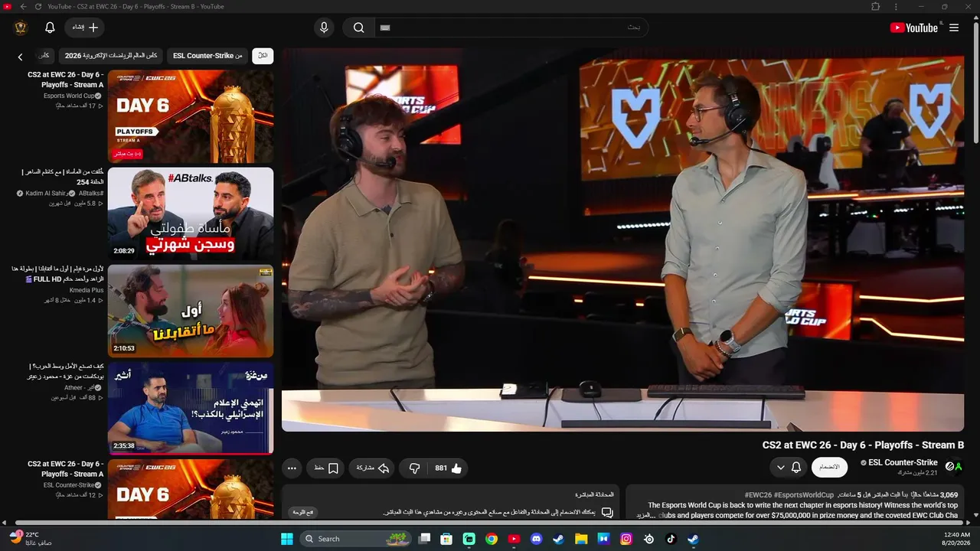Open YouTube app from taskbar
The width and height of the screenshot is (980, 551).
pyautogui.click(x=514, y=539)
